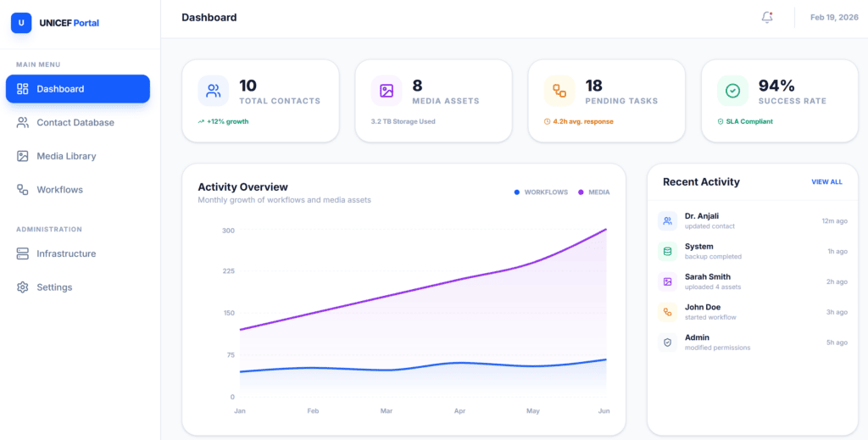
Task: Click Sarah Smith's upload image icon
Action: (667, 281)
